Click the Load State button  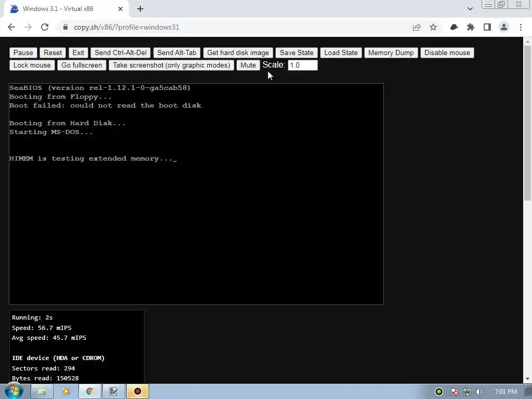(341, 52)
